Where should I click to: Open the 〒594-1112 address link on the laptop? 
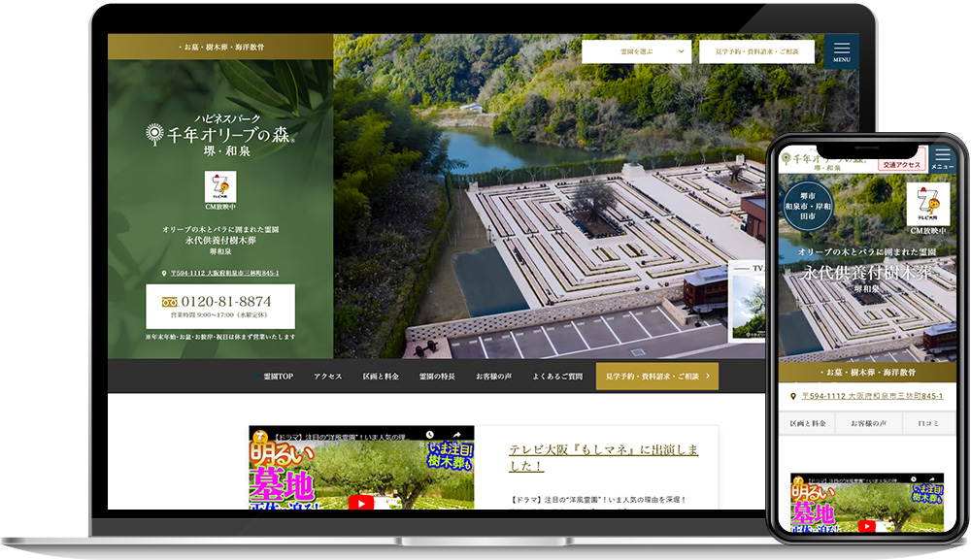coord(225,273)
